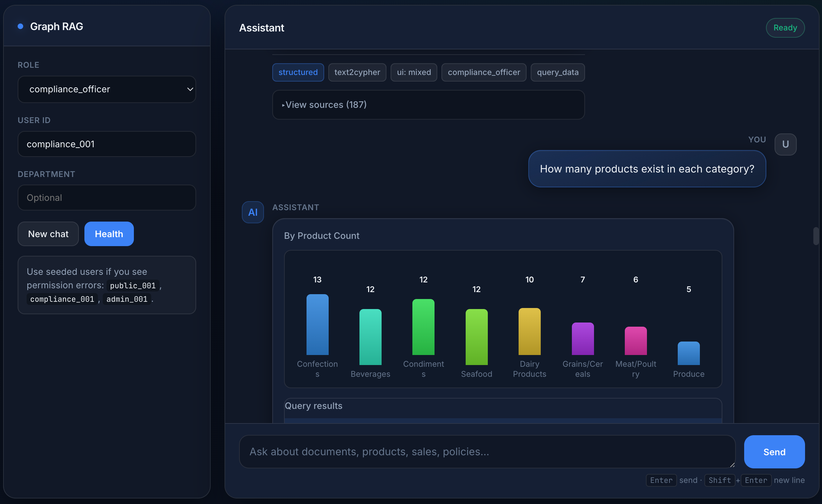
Task: Focus the Ask about documents message box
Action: 487,452
